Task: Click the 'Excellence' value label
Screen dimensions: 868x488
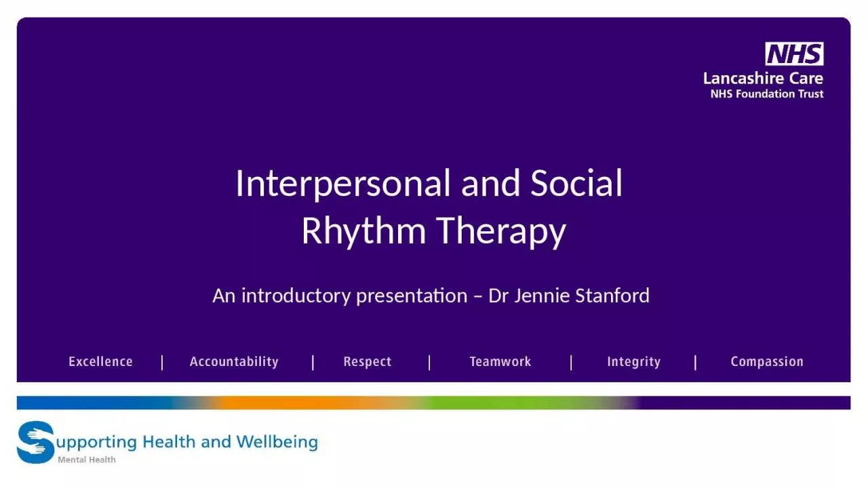Action: coord(100,362)
